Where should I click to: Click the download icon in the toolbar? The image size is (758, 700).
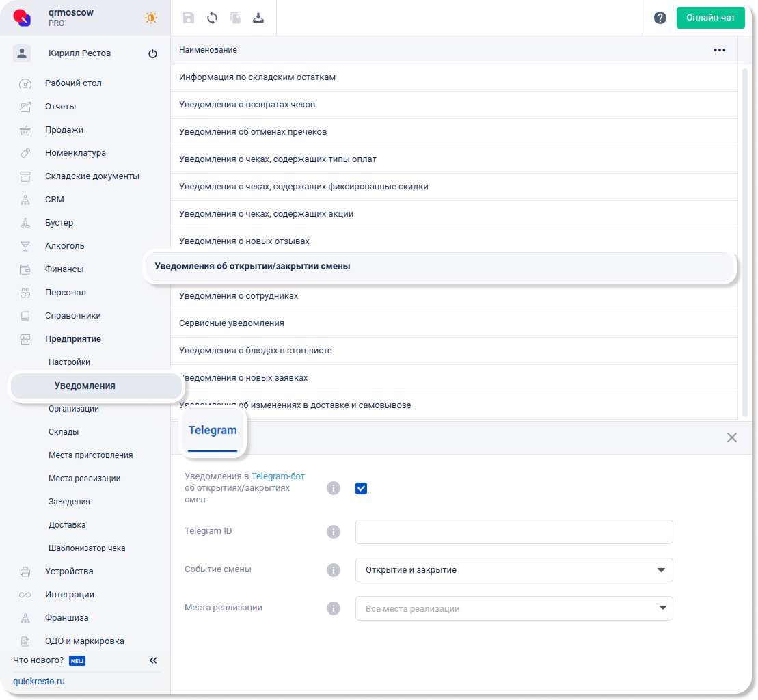(258, 18)
